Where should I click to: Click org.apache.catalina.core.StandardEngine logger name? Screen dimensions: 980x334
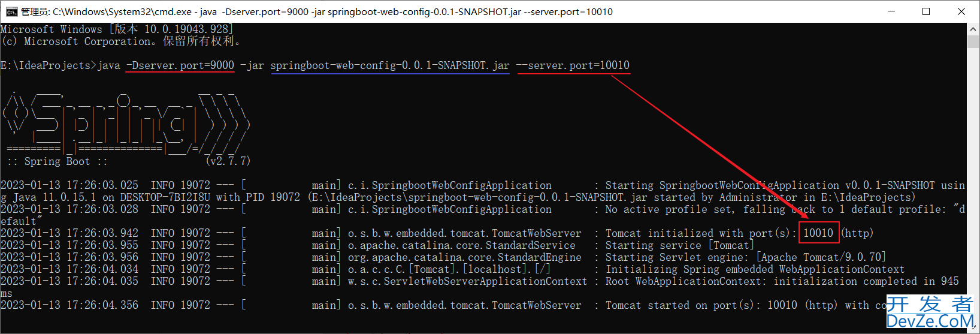(465, 257)
